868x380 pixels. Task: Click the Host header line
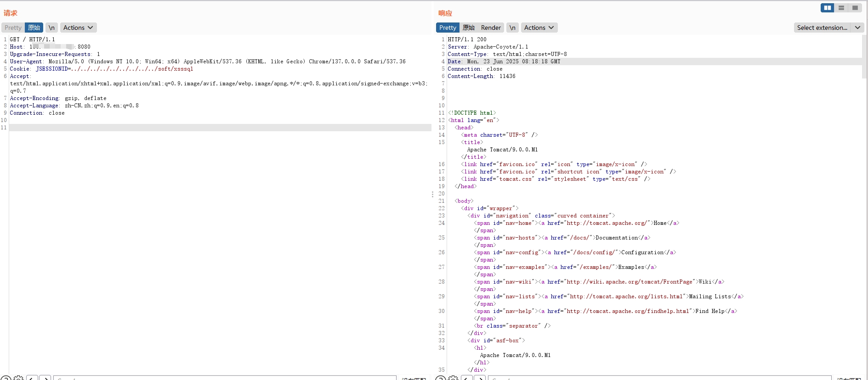(50, 47)
